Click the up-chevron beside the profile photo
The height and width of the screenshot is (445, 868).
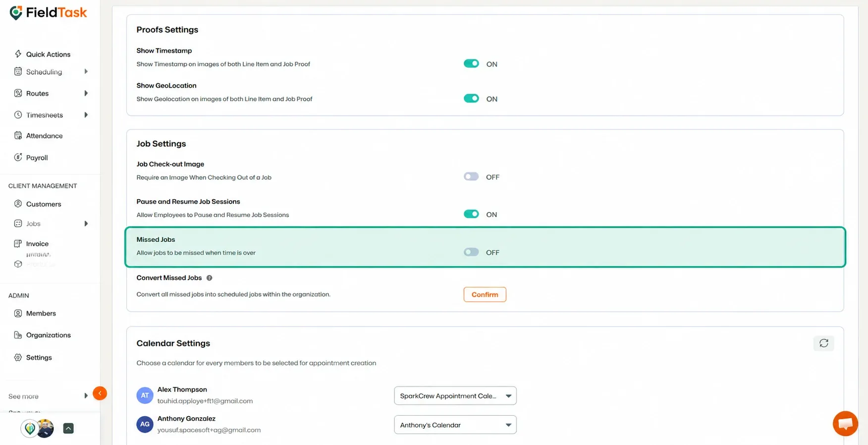coord(68,429)
